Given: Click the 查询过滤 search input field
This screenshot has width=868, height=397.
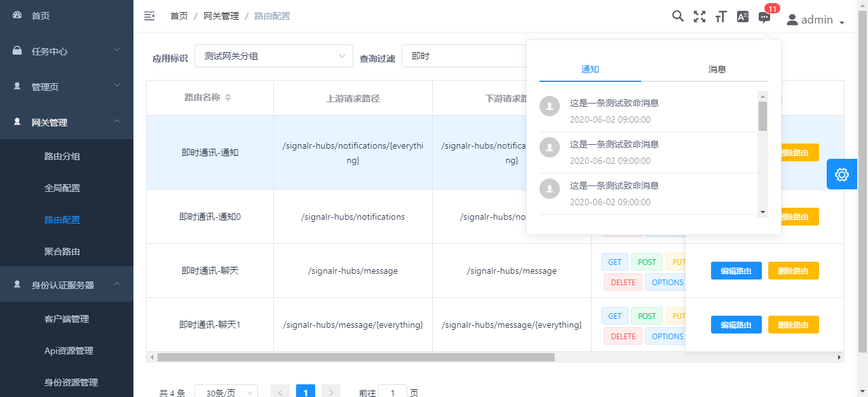Looking at the screenshot, I should (464, 56).
